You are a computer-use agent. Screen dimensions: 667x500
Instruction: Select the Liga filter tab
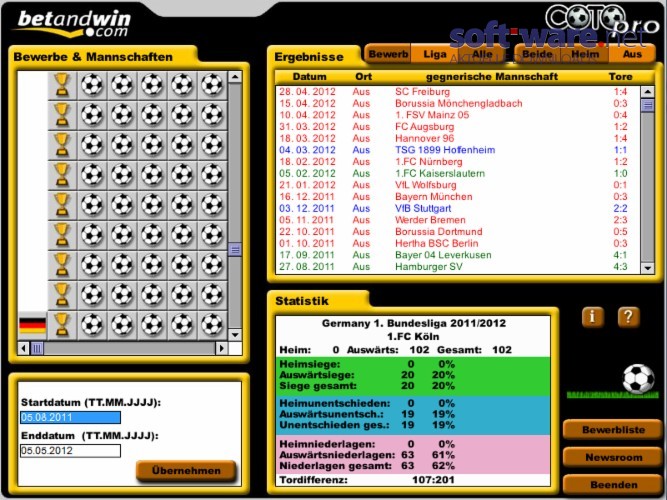[x=435, y=54]
